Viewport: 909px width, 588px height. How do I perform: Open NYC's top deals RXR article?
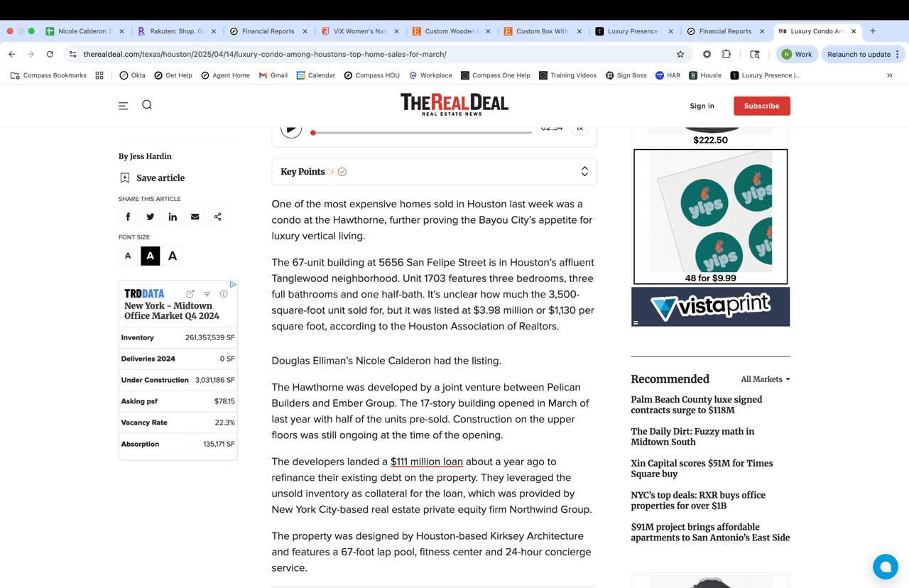coord(698,501)
